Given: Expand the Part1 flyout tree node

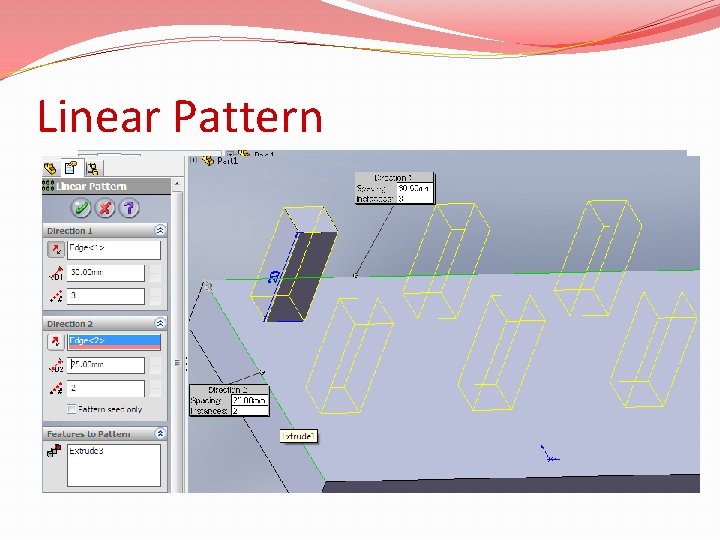Looking at the screenshot, I should 194,160.
